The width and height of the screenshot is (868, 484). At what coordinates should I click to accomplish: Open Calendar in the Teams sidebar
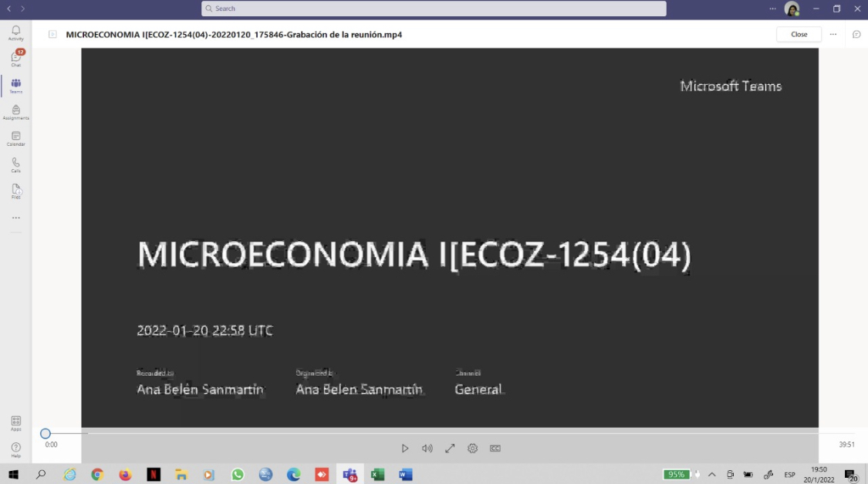click(x=15, y=139)
